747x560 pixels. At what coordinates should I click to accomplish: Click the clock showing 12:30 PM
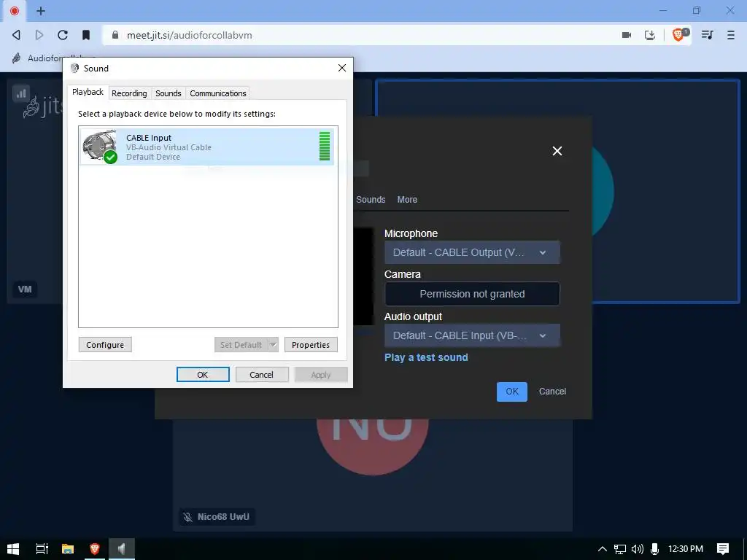coord(686,549)
